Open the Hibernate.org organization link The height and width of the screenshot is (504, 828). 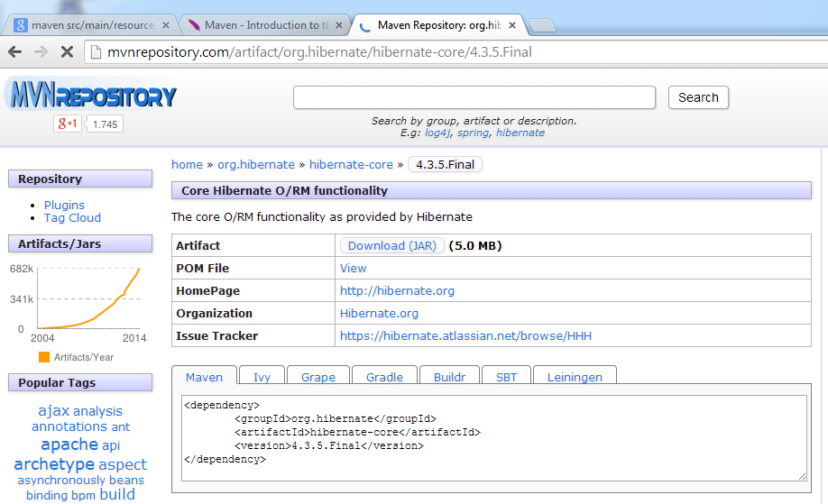click(x=379, y=314)
